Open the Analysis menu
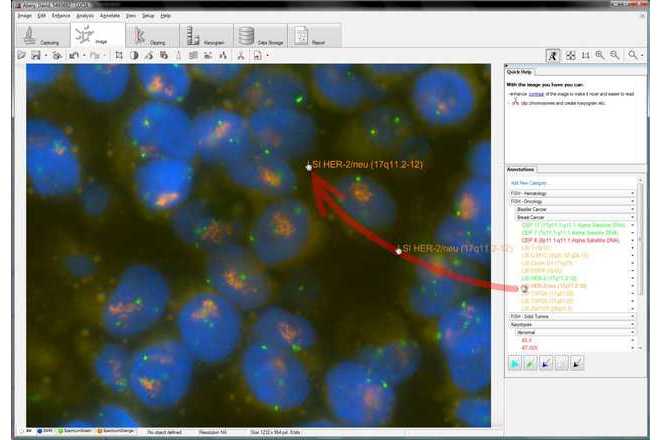 point(85,16)
